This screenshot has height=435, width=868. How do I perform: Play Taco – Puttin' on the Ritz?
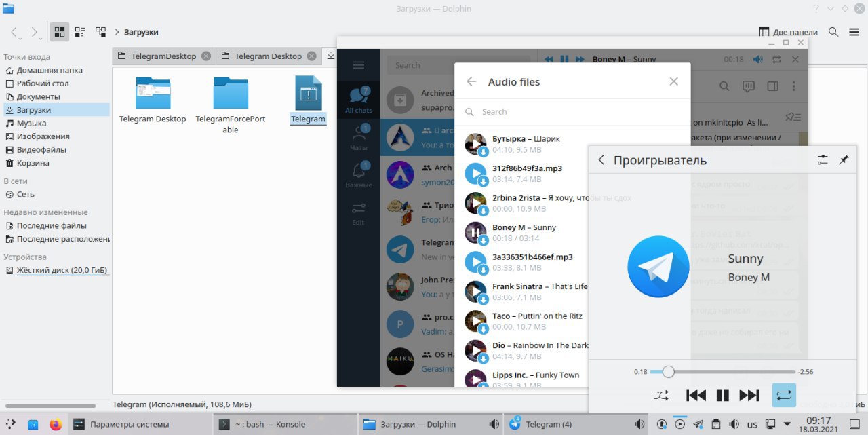coord(475,321)
